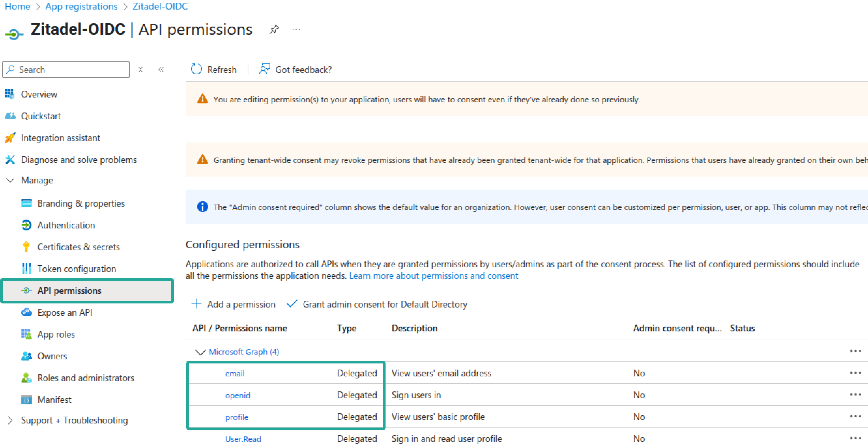Open the Zitadel-OIDC breadcrumb link
The image size is (868, 448).
pos(160,6)
